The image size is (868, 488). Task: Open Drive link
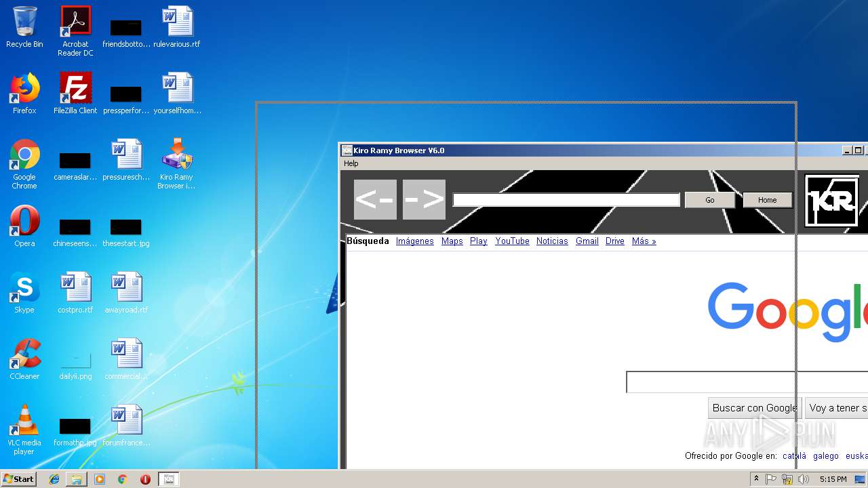(x=615, y=241)
